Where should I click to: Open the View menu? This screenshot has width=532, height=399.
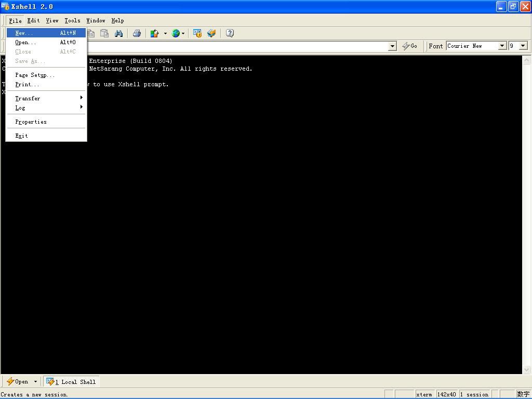click(52, 20)
